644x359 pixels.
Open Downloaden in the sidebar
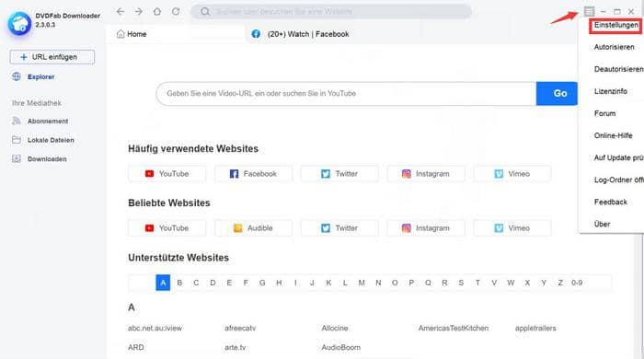pos(47,159)
